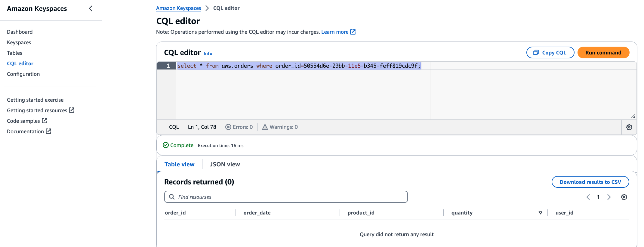Screen dimensions: 644x247
Task: Click the Copy CQL button
Action: [x=550, y=53]
